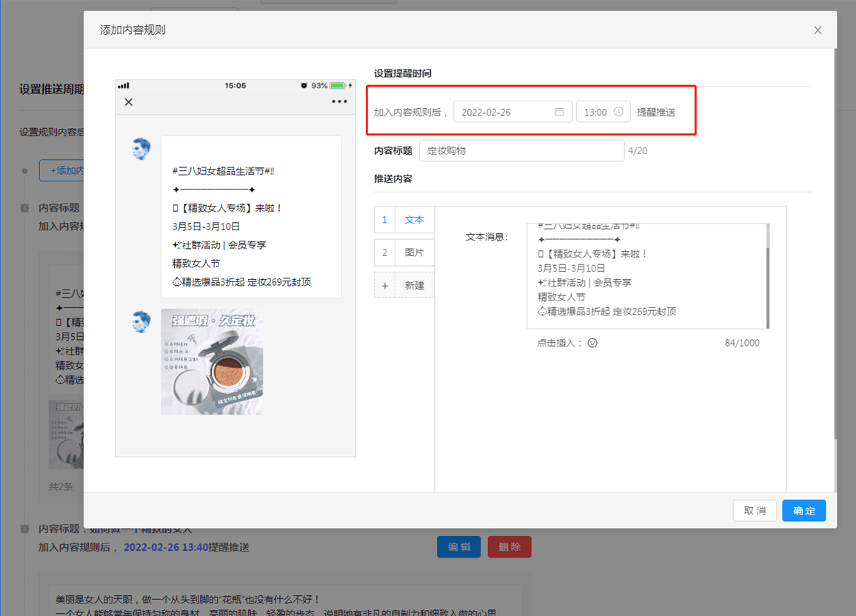Click the +添加内 button behind the dialog

[61, 171]
